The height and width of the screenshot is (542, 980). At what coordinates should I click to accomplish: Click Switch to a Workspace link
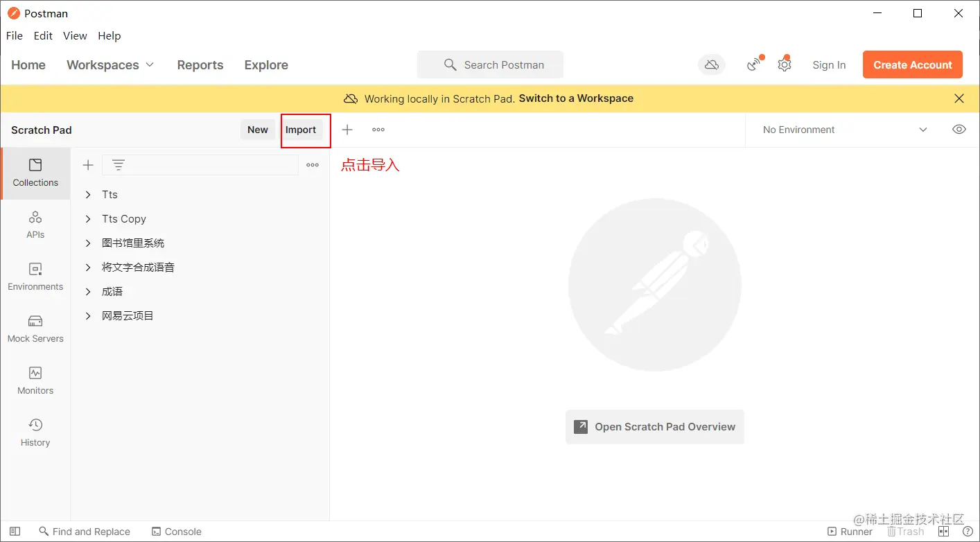point(576,98)
